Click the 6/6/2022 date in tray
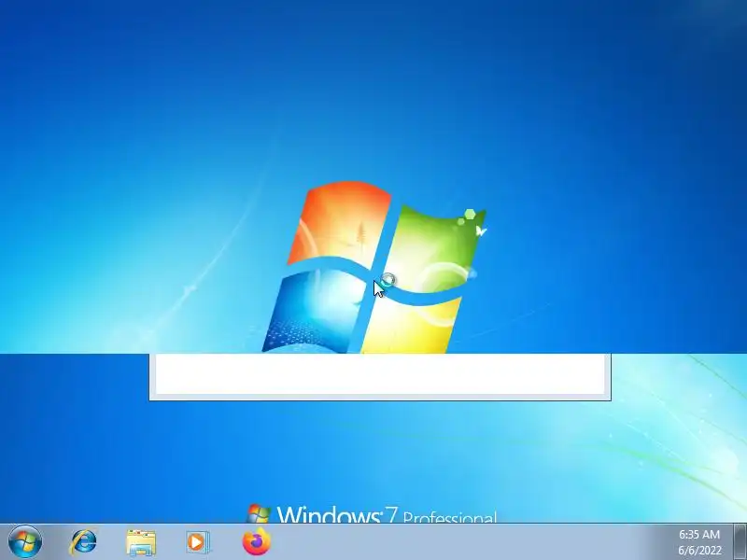Viewport: 747px width, 560px height. [x=699, y=550]
